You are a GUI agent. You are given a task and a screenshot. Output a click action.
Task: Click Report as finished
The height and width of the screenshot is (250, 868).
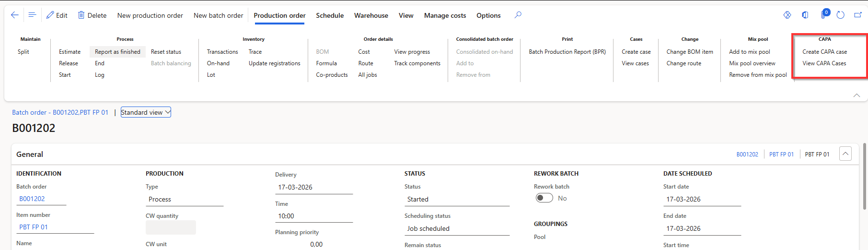pos(117,52)
